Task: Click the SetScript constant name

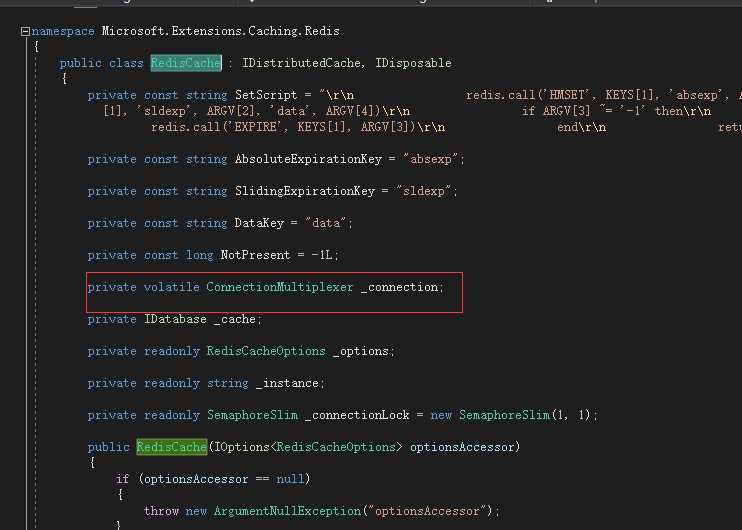Action: click(x=266, y=95)
